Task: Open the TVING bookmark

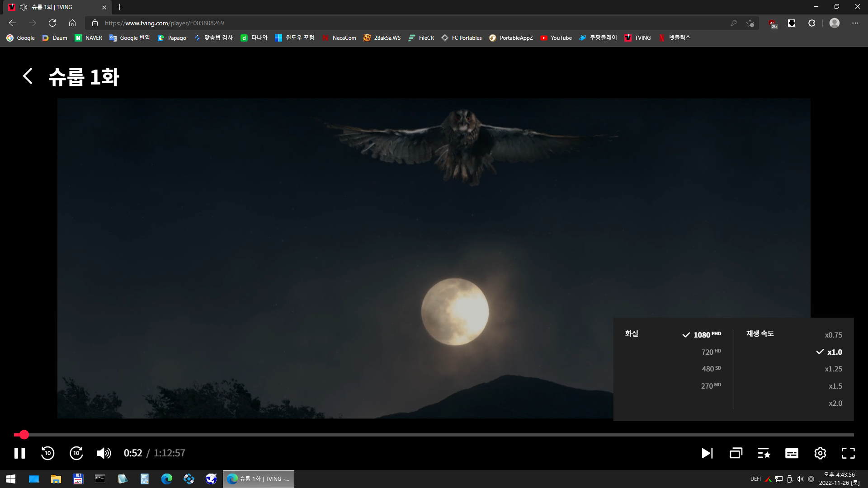Action: click(637, 38)
